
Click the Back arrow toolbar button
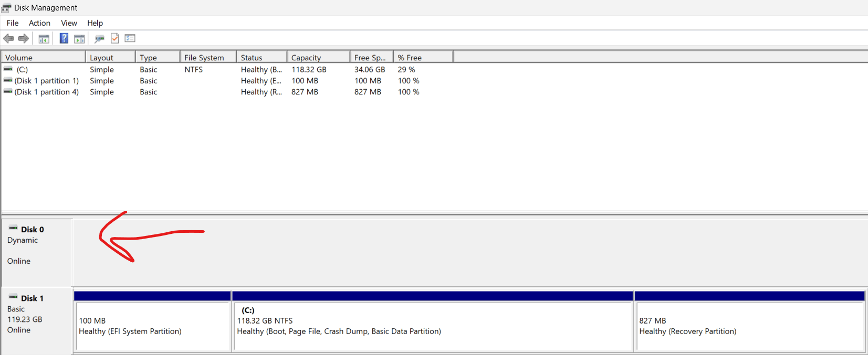(x=8, y=38)
